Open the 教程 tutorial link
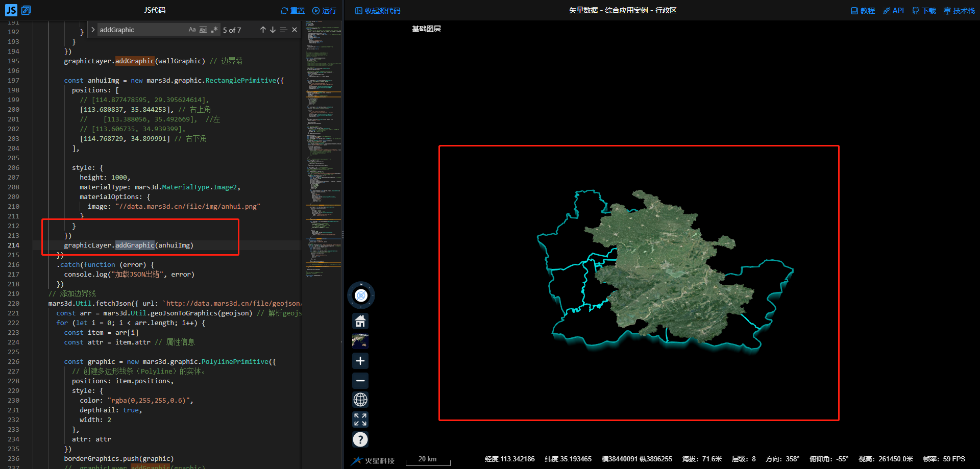The height and width of the screenshot is (469, 980). tap(863, 11)
